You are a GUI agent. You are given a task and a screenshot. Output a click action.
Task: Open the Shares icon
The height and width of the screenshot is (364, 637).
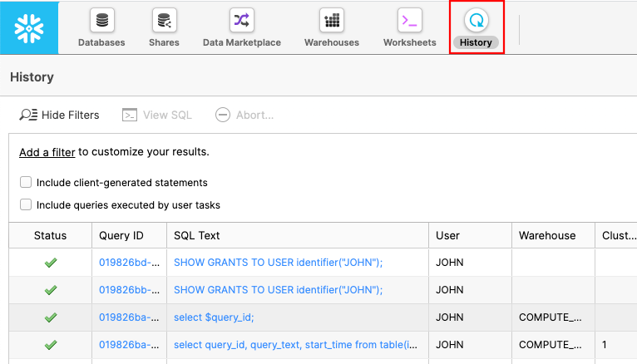click(x=164, y=21)
